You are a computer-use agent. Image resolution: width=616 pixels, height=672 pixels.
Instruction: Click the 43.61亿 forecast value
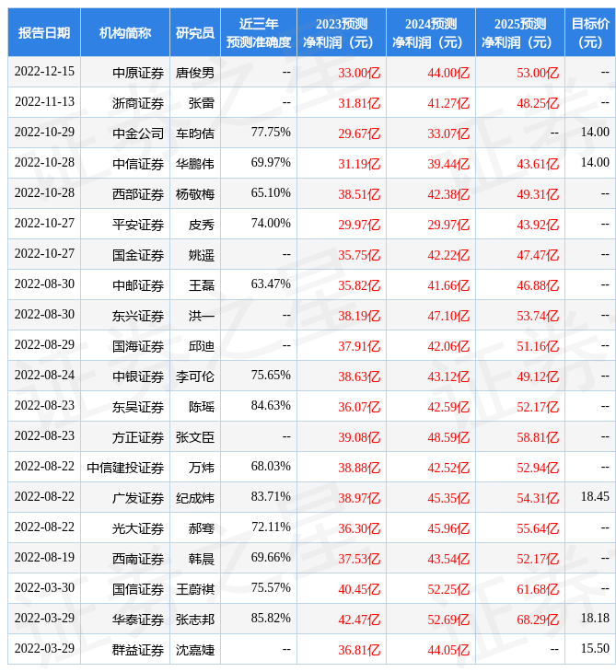(x=538, y=164)
